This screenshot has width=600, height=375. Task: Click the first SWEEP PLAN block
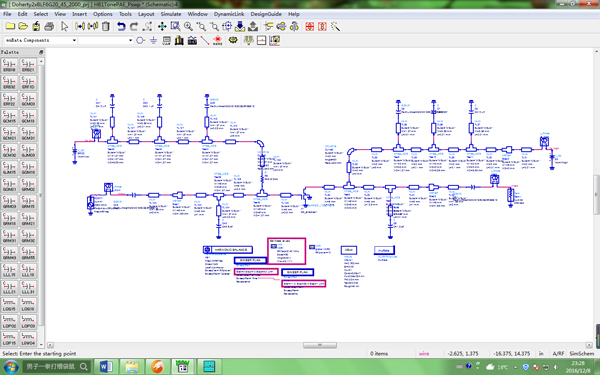click(250, 260)
